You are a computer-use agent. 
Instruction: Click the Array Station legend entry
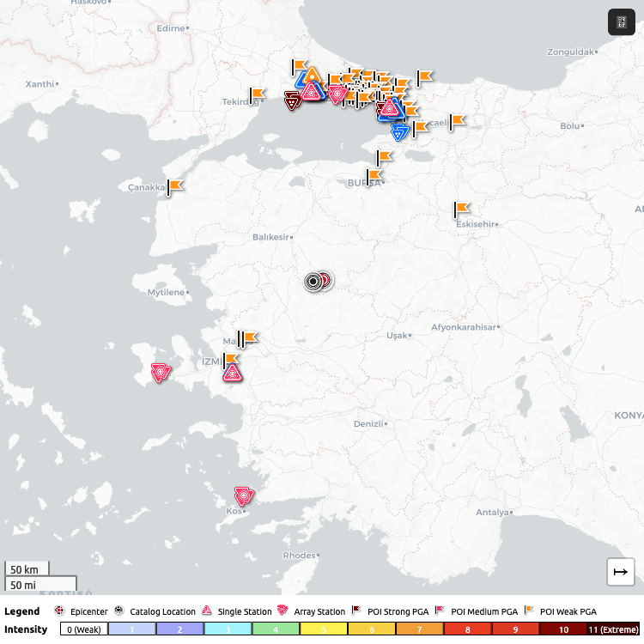(x=313, y=611)
